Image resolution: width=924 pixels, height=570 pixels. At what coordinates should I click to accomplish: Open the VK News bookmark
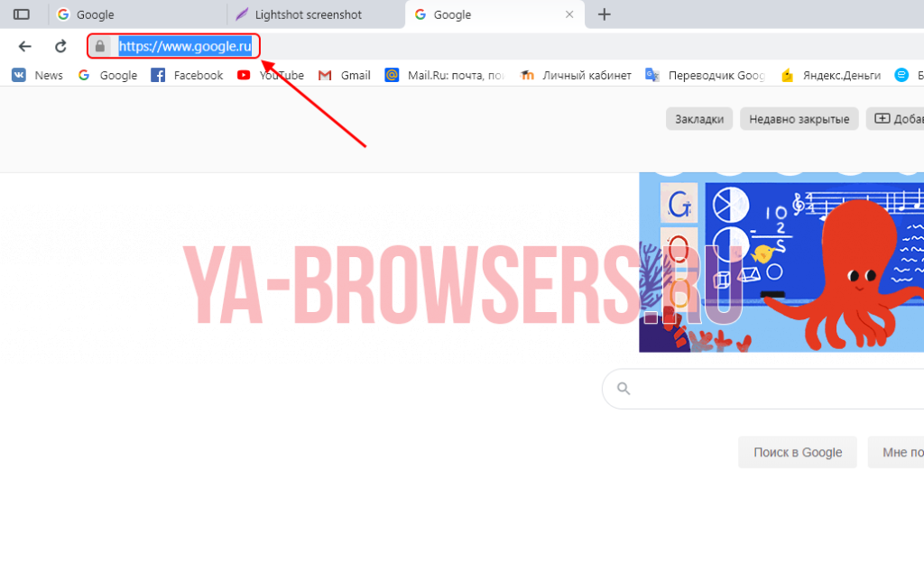(38, 75)
